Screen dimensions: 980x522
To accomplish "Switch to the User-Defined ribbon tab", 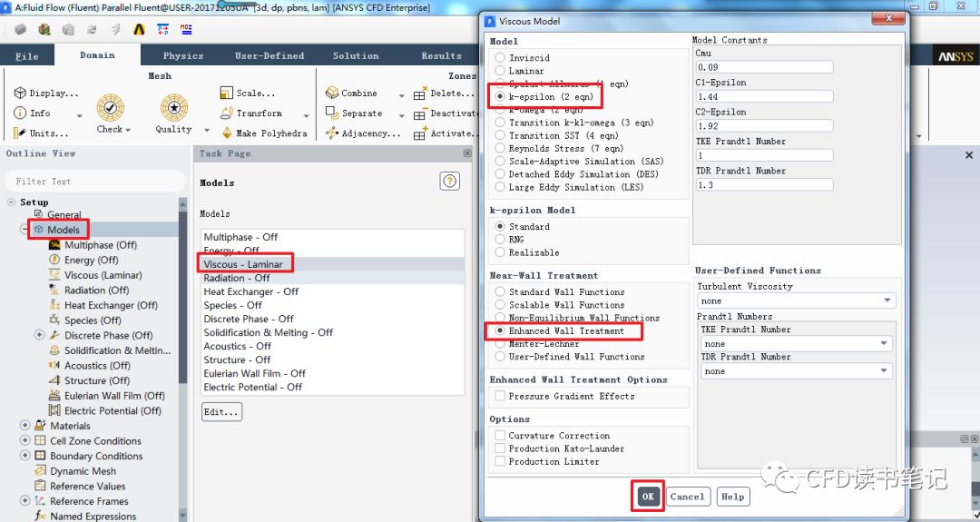I will 269,55.
